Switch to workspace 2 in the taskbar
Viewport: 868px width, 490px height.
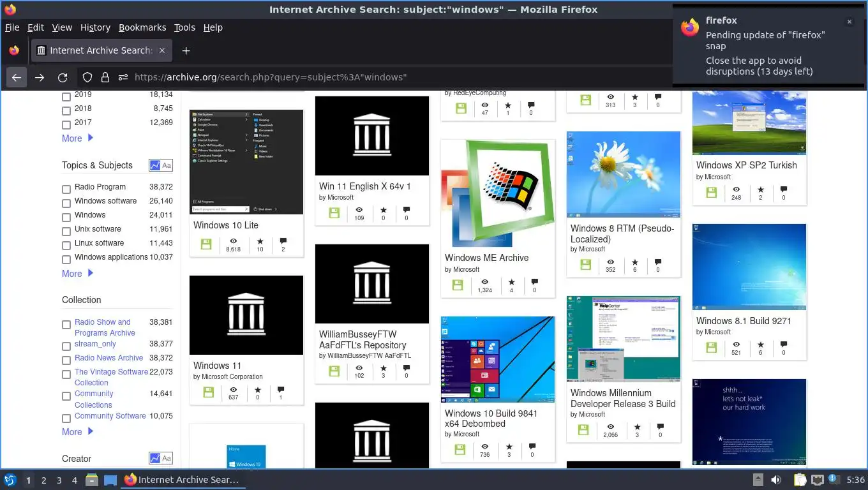click(x=43, y=480)
